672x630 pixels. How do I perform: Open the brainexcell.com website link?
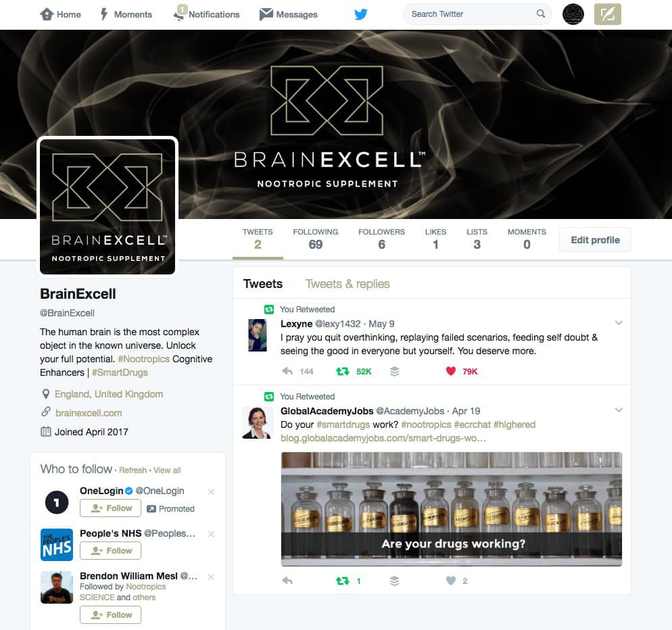click(89, 413)
